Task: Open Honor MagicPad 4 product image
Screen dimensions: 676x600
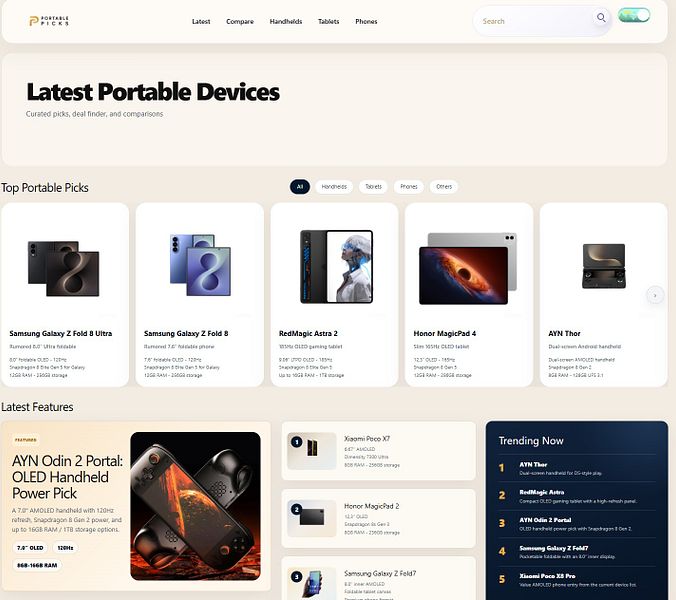Action: [x=468, y=269]
